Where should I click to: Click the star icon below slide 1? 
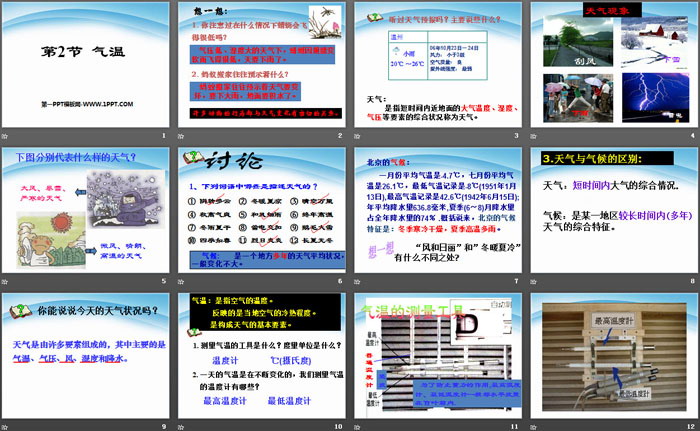[x=7, y=135]
